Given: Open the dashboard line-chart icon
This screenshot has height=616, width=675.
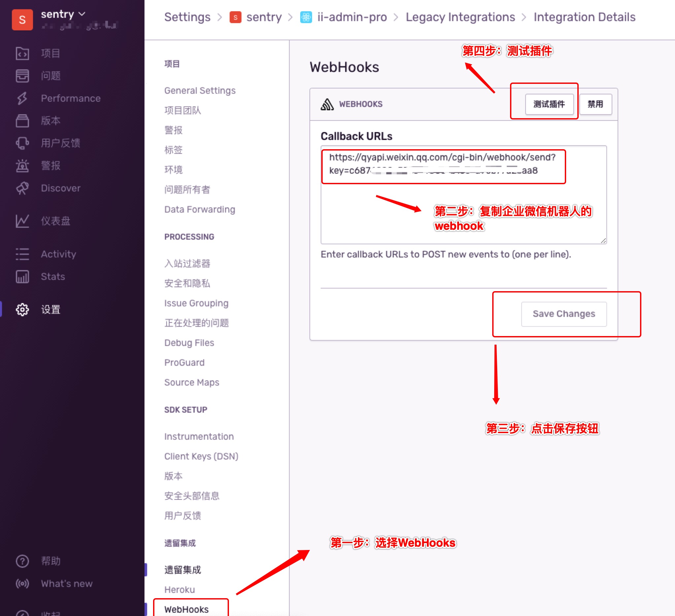Looking at the screenshot, I should (x=22, y=221).
